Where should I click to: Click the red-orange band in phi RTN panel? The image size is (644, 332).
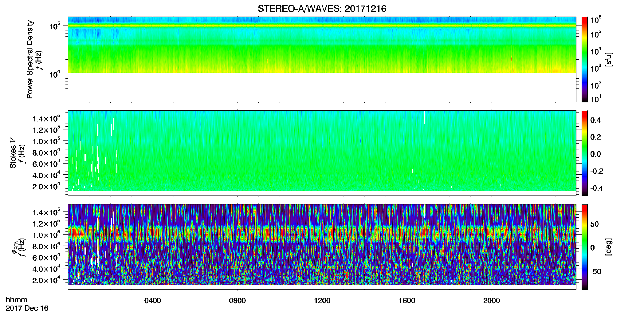point(322,234)
